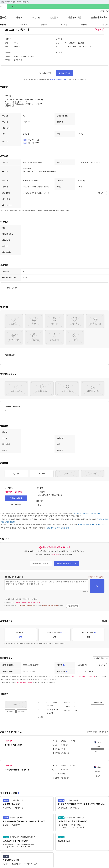Click the 구인인증번호 info icon
Screen dimensions: 109x868
(67, 671)
